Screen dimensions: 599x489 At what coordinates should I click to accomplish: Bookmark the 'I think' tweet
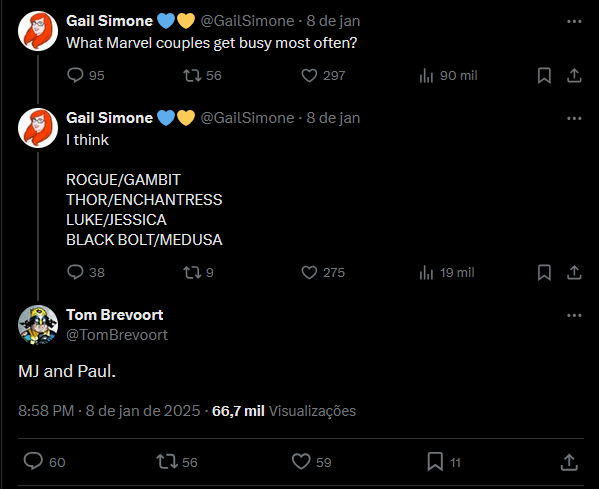point(544,272)
